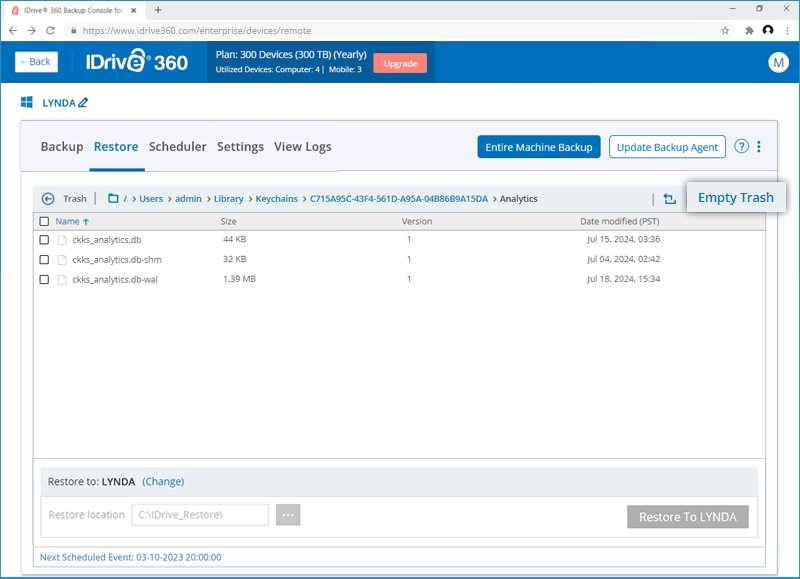800x579 pixels.
Task: Click the IDrive 360 logo
Action: coord(136,62)
